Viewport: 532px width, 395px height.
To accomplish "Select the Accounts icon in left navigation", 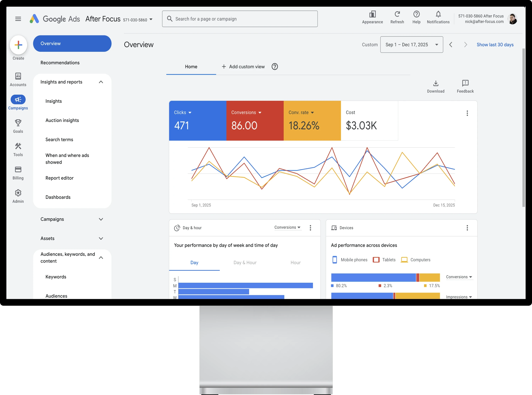I will tap(18, 76).
